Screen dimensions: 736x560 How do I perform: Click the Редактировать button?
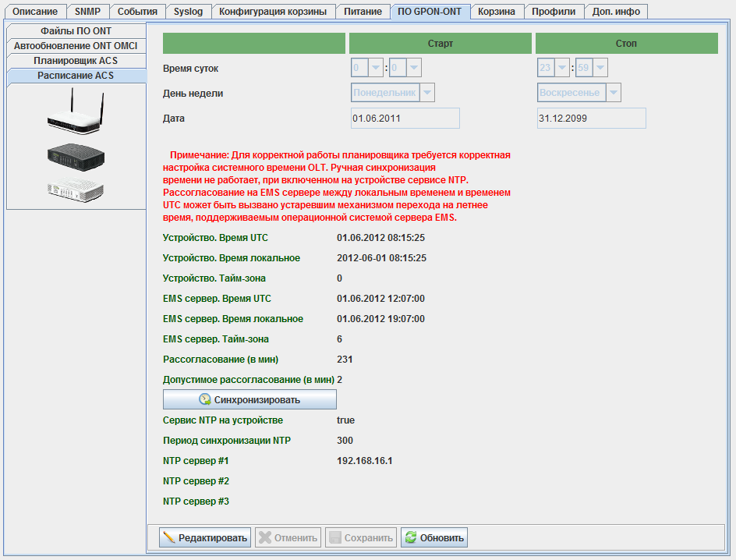(x=205, y=537)
